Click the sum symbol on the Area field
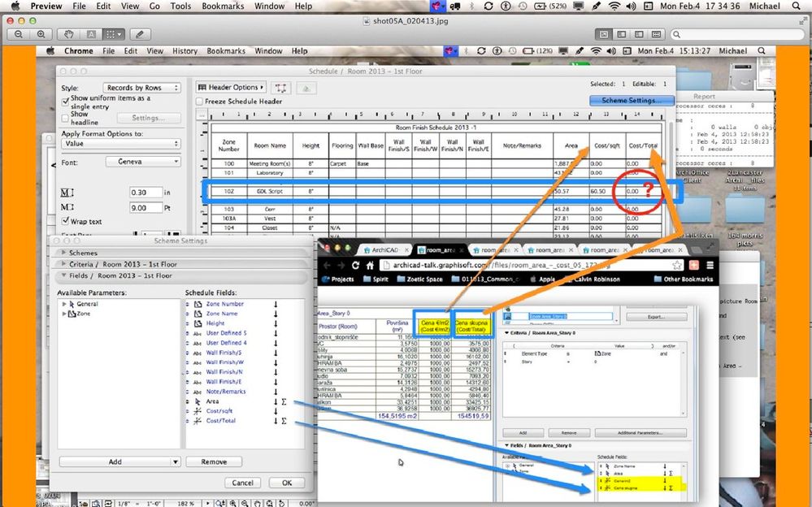 284,401
